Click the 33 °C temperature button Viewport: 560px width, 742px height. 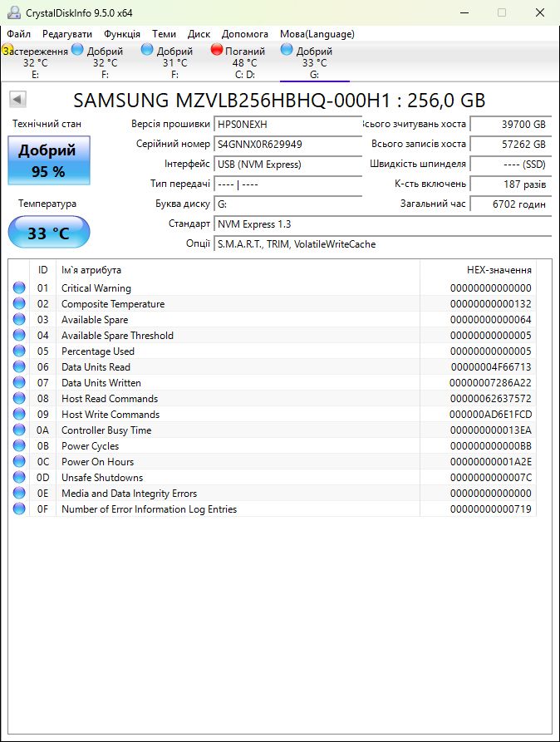tap(49, 232)
